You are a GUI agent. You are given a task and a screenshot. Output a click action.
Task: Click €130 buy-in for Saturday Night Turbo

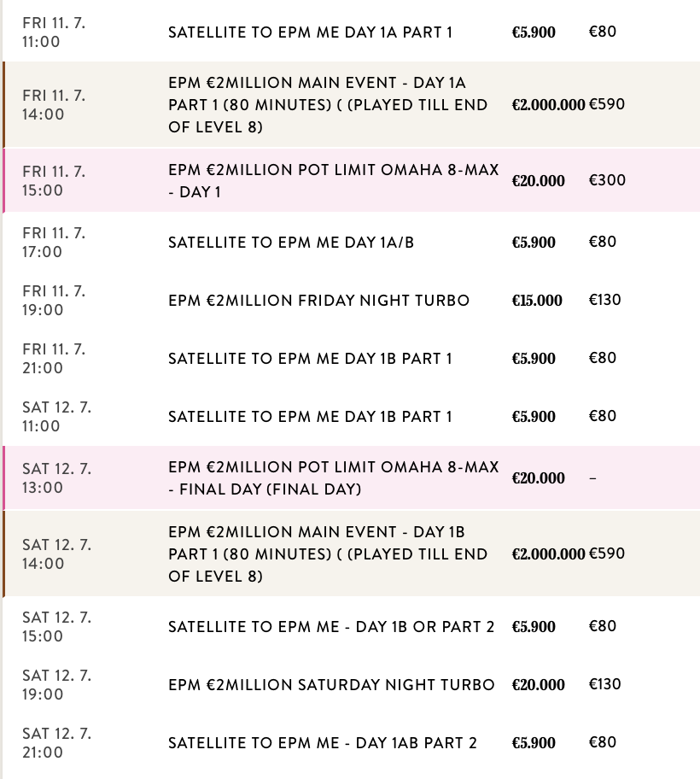(x=604, y=684)
